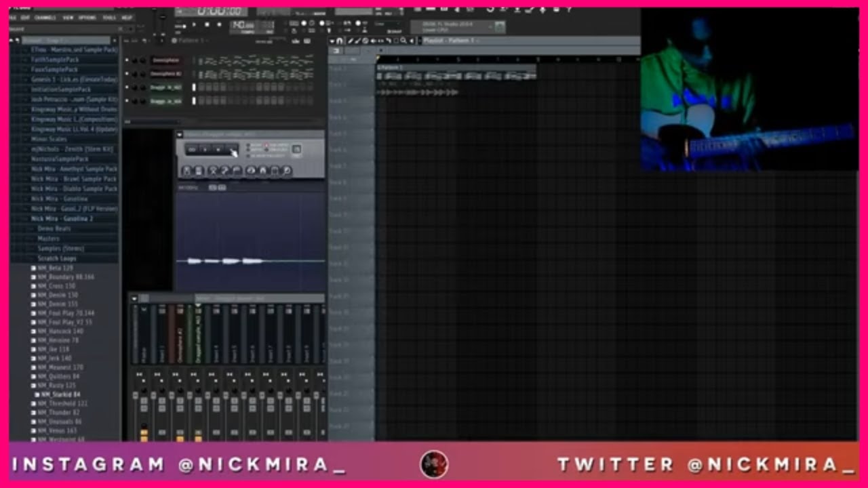Open the channel rack step-sequencer view icon
This screenshot has width=868, height=488.
click(307, 41)
